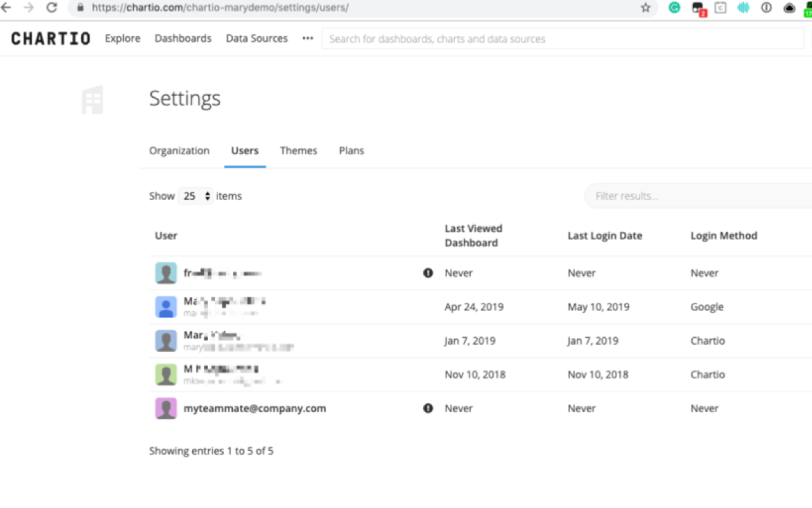Click the padlock icon in the address bar
This screenshot has width=812, height=508.
[79, 8]
